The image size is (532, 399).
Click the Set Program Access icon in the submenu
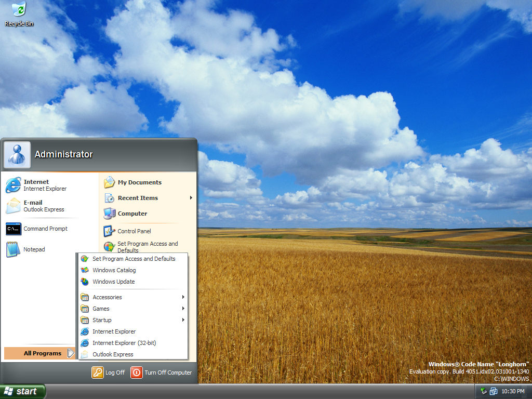(85, 259)
